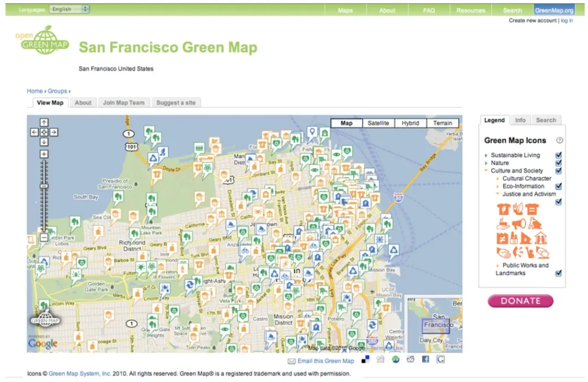The width and height of the screenshot is (588, 382).
Task: Expand Nature category arrow
Action: coord(486,163)
